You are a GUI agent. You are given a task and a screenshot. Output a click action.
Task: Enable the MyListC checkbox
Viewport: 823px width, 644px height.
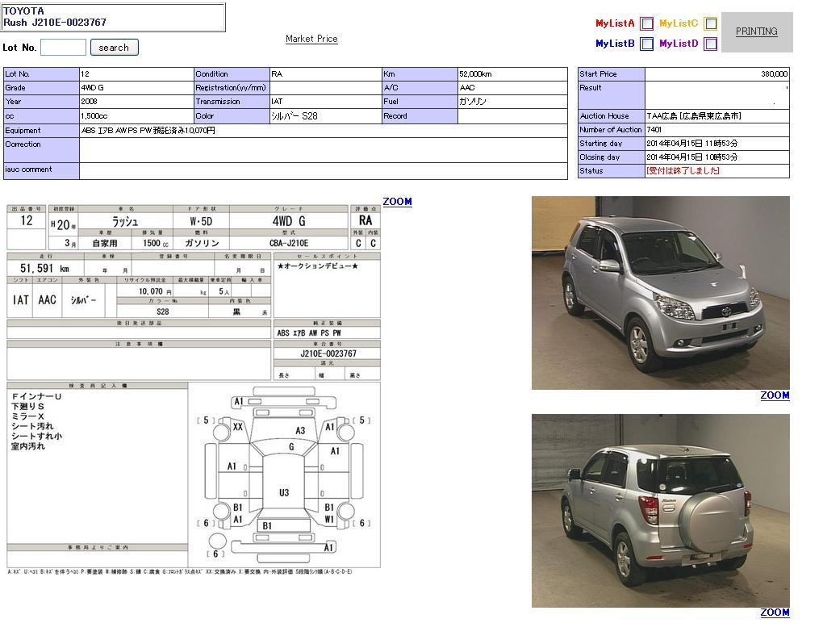pyautogui.click(x=710, y=24)
